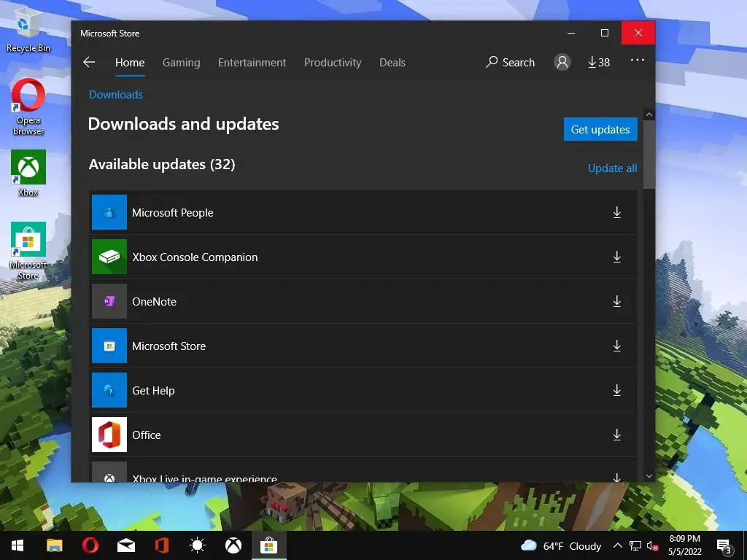Launch Opera from the taskbar
Viewport: 747px width, 560px height.
pos(90,545)
